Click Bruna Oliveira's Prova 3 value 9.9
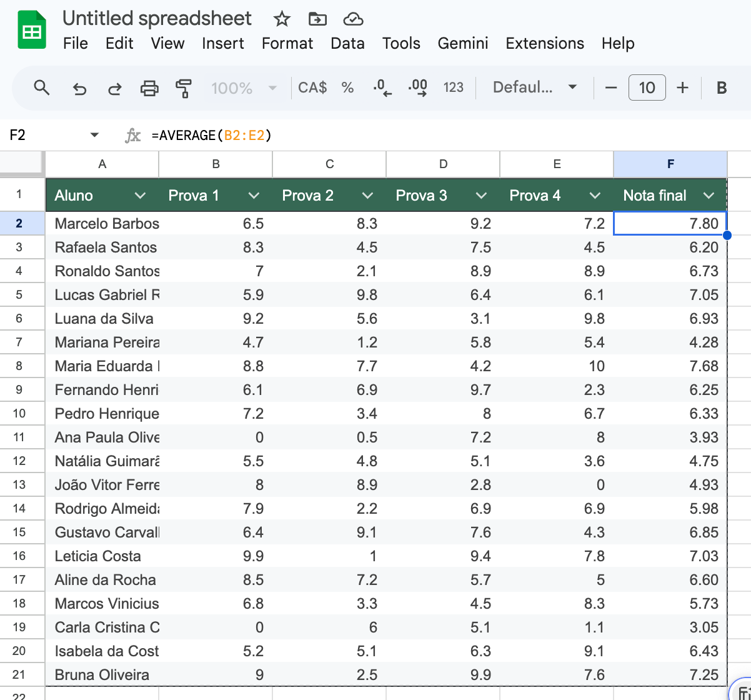751x700 pixels. pyautogui.click(x=443, y=675)
